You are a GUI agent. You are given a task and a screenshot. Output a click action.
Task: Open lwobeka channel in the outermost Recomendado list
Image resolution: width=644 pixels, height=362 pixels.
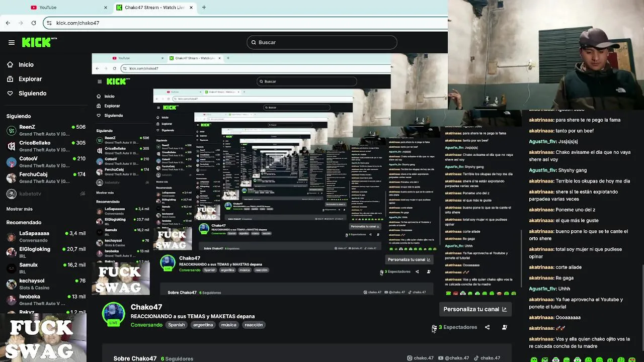click(30, 297)
